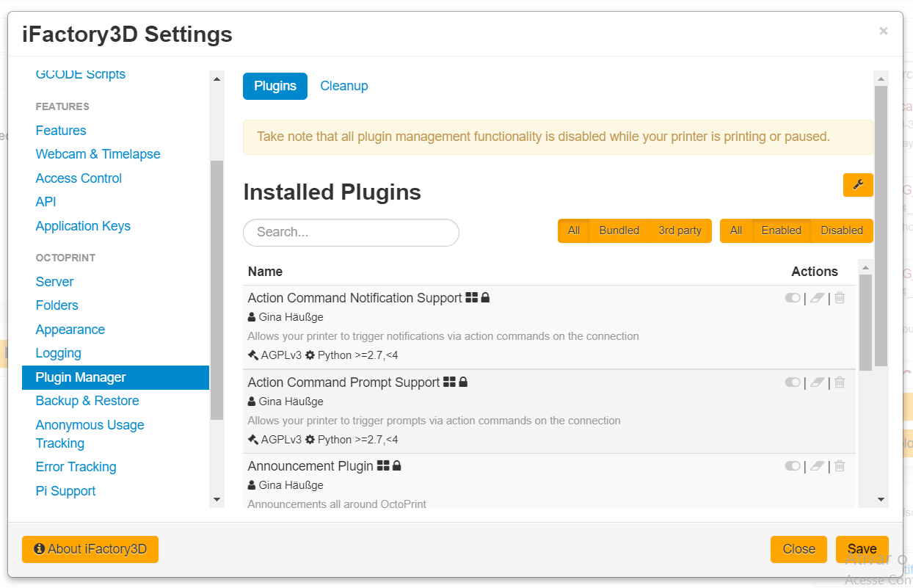Click the Name column header
The height and width of the screenshot is (588, 913).
pyautogui.click(x=265, y=272)
